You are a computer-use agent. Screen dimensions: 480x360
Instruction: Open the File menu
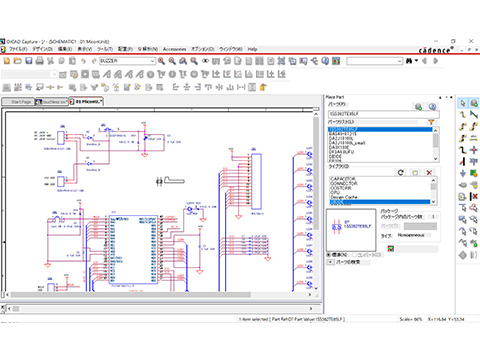tap(18, 49)
